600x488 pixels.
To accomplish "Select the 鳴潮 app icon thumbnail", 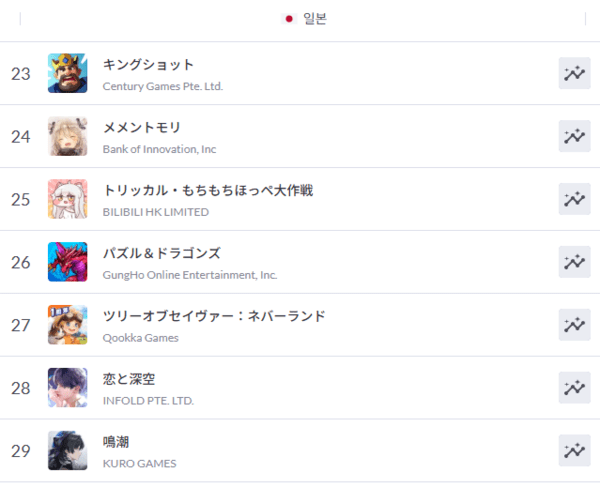I will click(67, 450).
